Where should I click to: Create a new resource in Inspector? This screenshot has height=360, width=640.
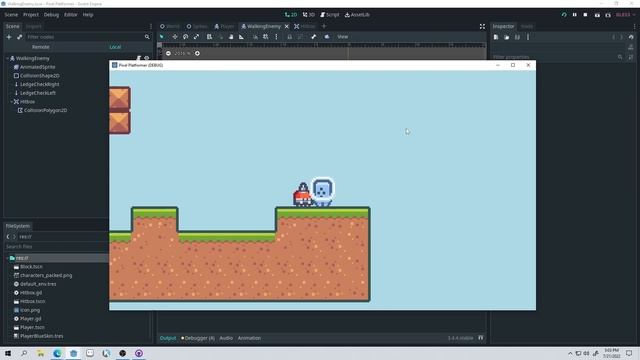pos(496,37)
